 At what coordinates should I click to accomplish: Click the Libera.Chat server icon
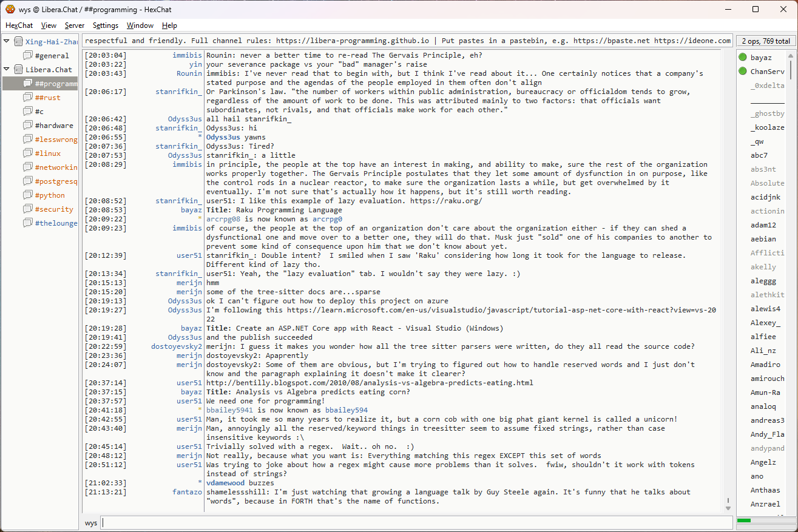tap(18, 70)
